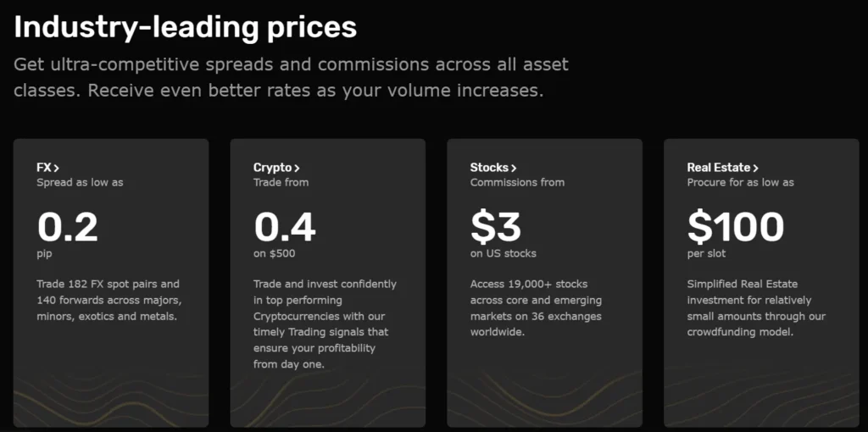This screenshot has height=432, width=868.
Task: Click the 'Procure for as low as' label
Action: pos(740,182)
